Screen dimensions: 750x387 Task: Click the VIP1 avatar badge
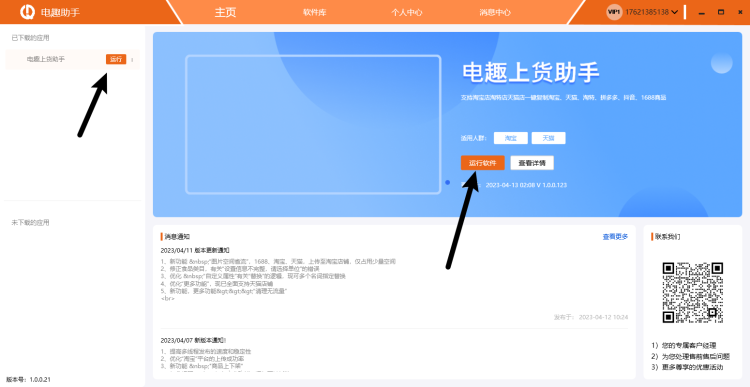coord(614,12)
